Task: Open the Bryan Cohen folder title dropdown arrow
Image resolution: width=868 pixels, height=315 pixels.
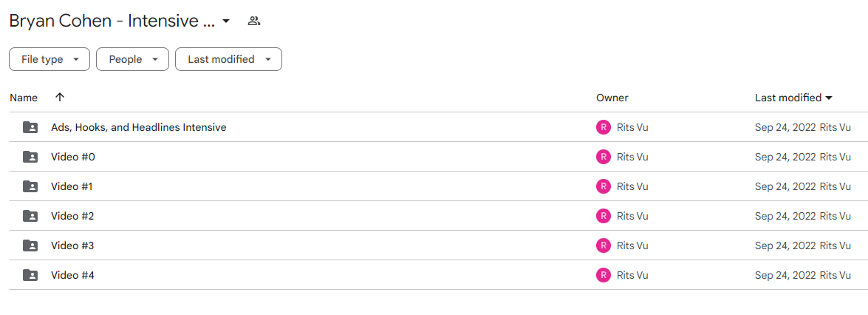Action: tap(226, 21)
